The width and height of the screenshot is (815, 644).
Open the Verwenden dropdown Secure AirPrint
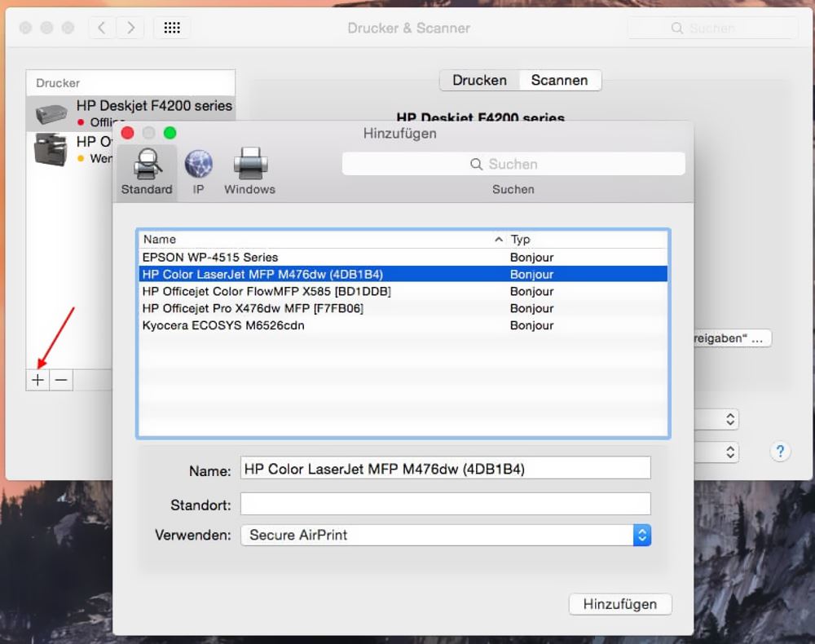point(446,536)
